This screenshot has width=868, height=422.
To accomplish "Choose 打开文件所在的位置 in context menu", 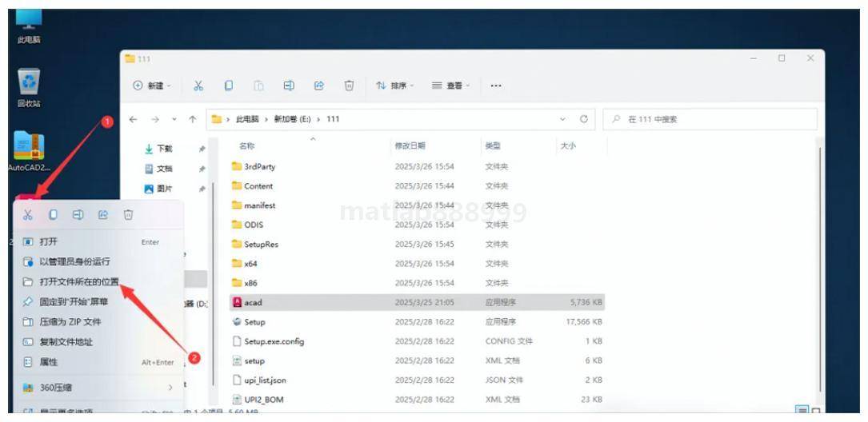I will (98, 281).
